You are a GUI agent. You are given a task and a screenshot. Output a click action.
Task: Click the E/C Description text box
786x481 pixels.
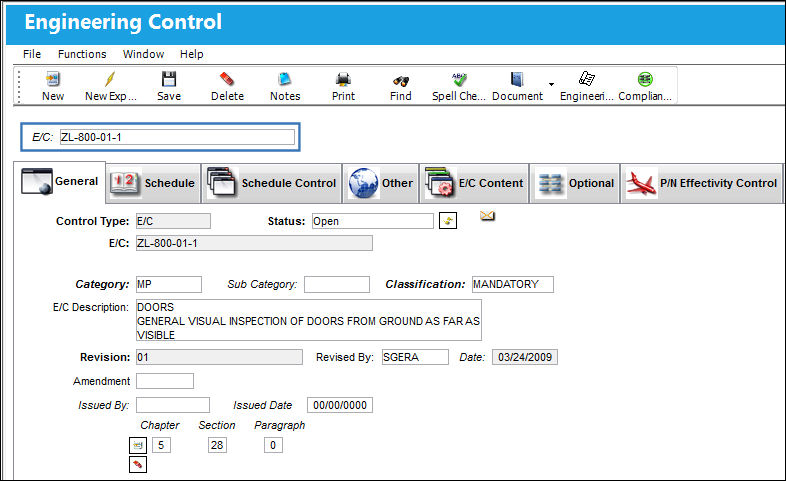(309, 320)
